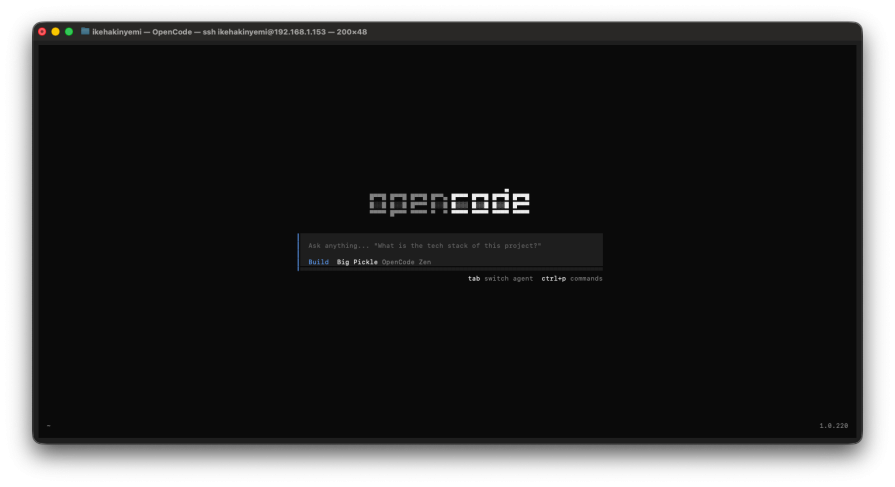Viewport: 895px width, 487px height.
Task: Click the OpenCode Zen provider label
Action: click(x=406, y=262)
